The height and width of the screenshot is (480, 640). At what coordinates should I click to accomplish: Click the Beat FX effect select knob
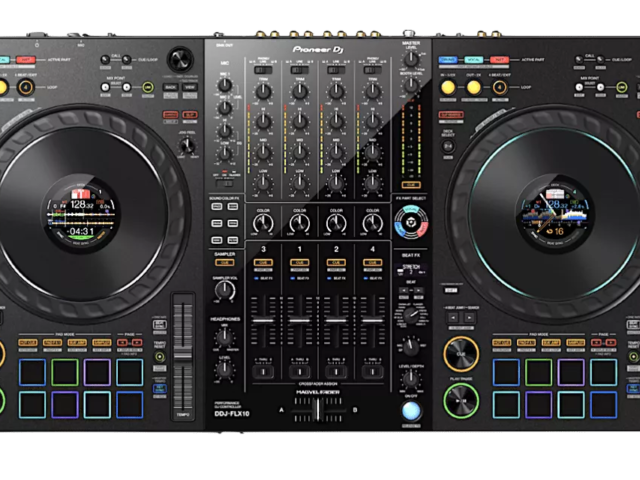(411, 314)
